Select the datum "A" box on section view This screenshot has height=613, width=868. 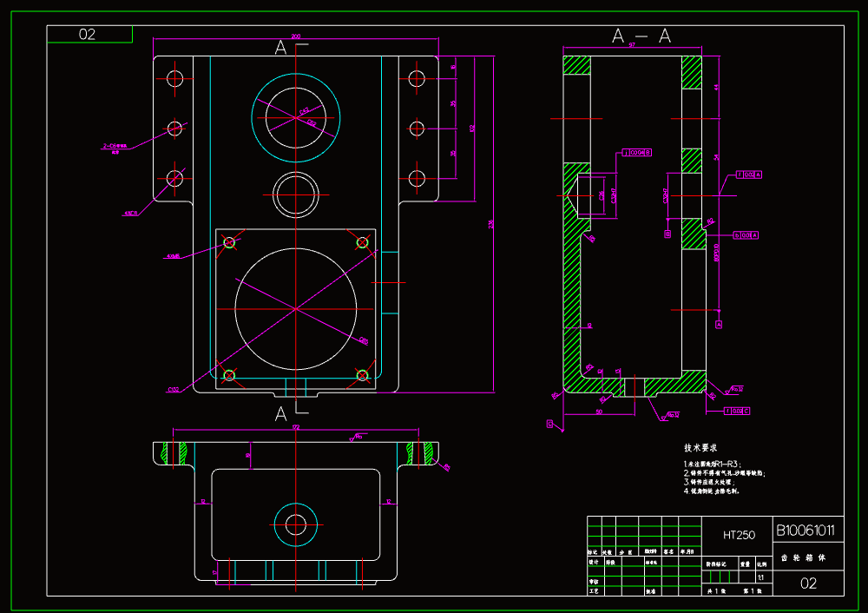pyautogui.click(x=719, y=325)
